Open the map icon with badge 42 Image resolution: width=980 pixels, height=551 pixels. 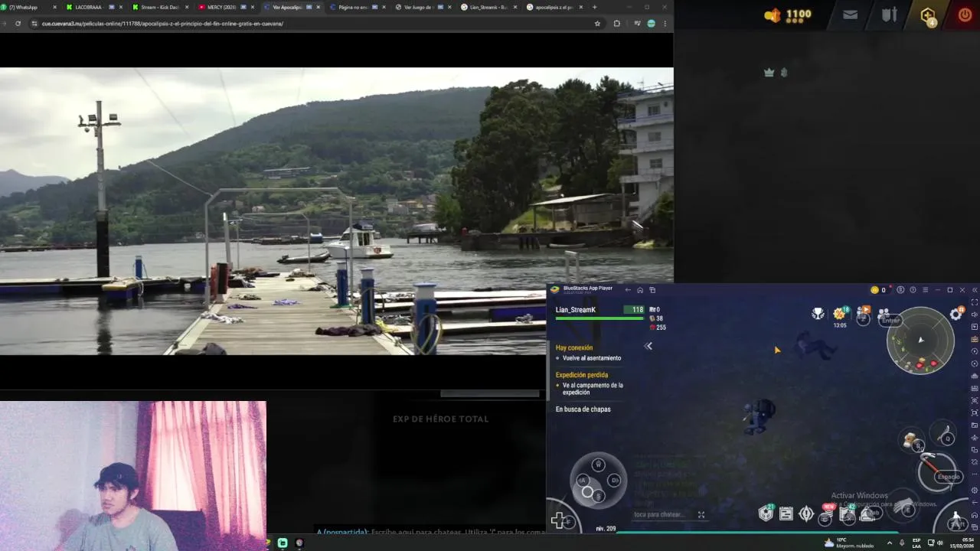pos(847,514)
